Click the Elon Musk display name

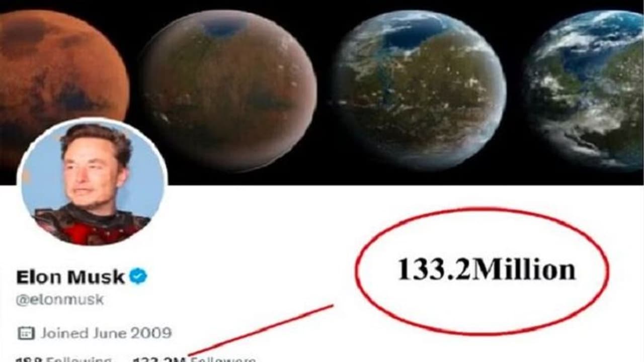pos(70,277)
